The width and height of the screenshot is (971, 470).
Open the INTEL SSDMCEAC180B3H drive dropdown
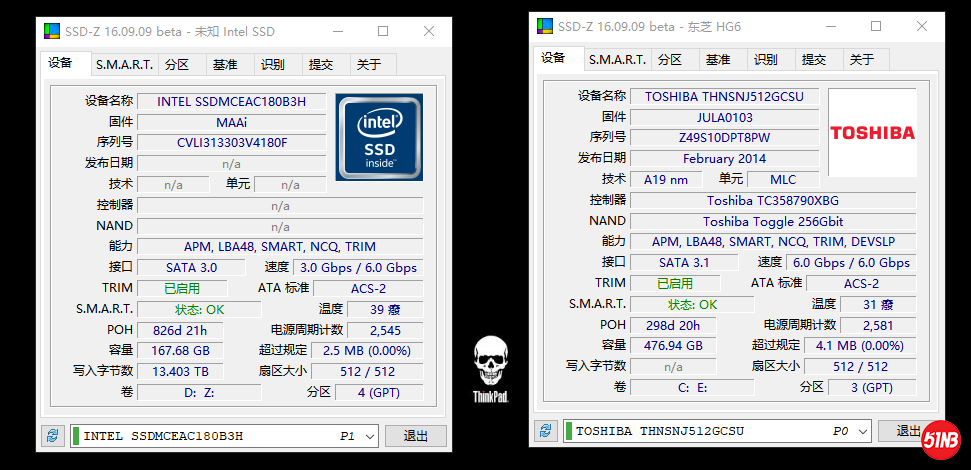click(368, 436)
